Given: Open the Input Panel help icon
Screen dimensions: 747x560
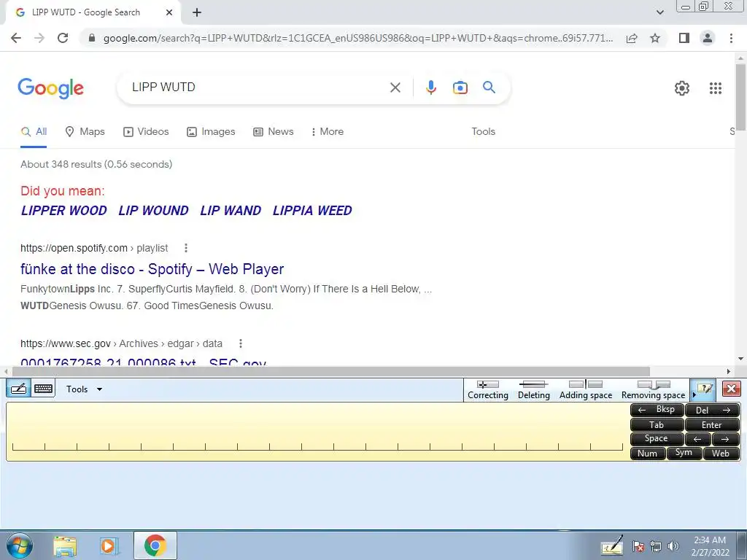Looking at the screenshot, I should (x=704, y=389).
